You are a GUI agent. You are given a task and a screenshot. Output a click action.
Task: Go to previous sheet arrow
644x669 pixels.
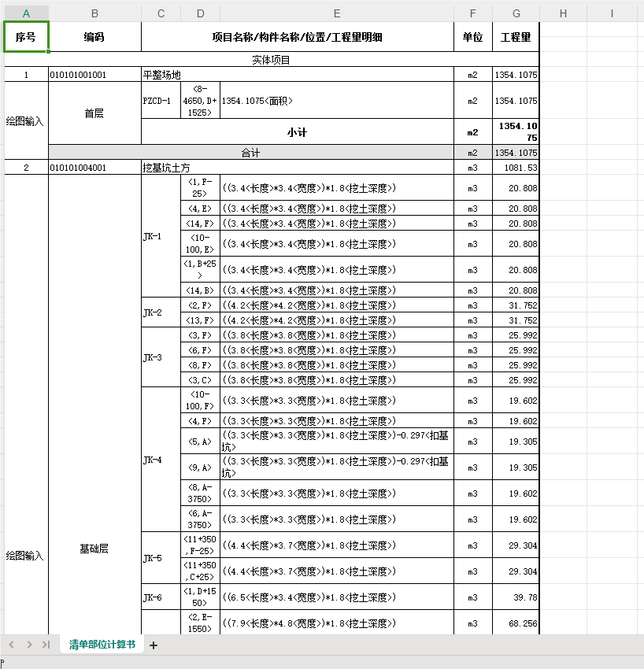[12, 645]
